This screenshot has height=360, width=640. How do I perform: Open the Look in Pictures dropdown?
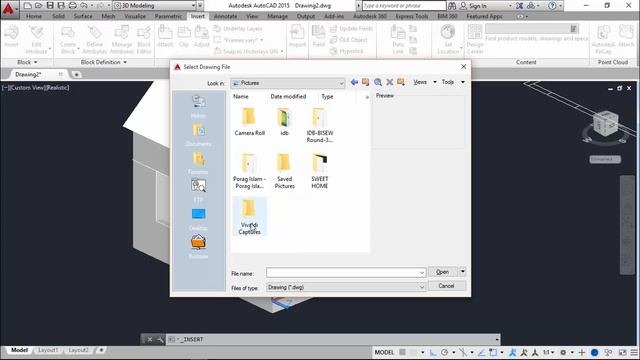coord(288,83)
